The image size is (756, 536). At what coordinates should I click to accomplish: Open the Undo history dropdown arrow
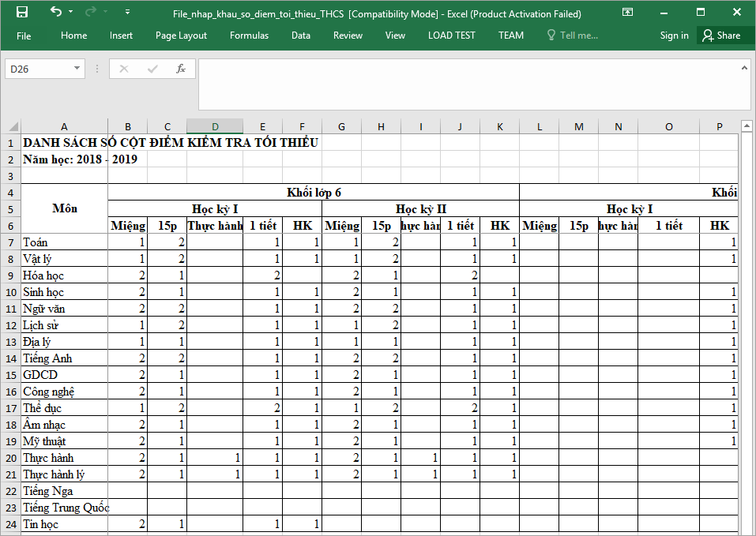coord(70,13)
